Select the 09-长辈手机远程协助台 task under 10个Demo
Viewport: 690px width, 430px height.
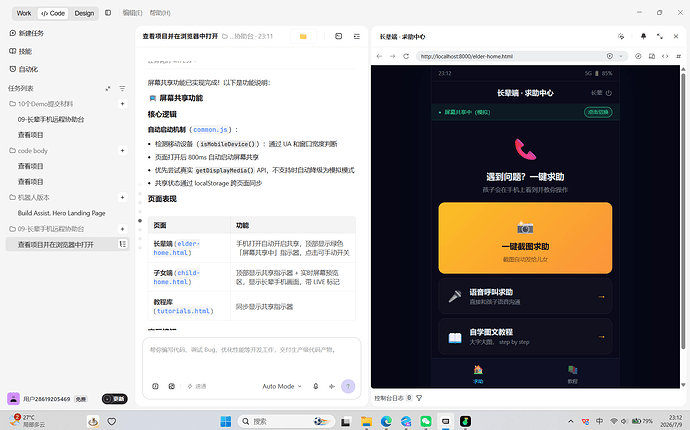pos(51,119)
